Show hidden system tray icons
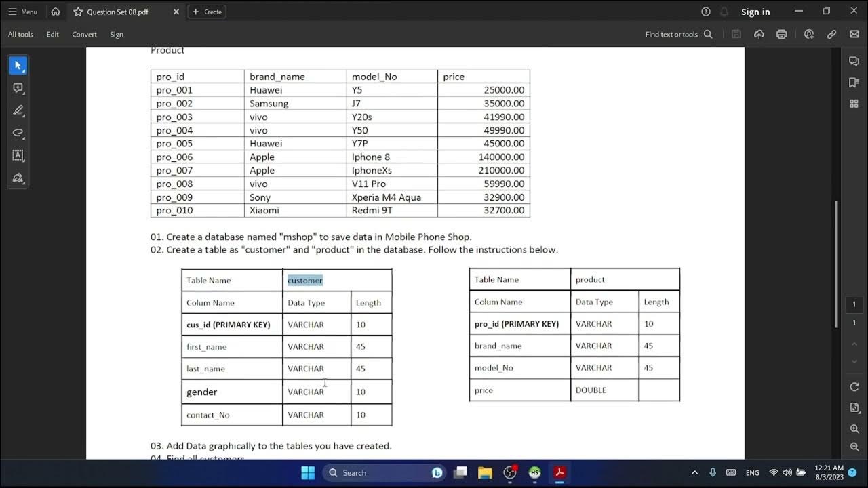 point(694,472)
